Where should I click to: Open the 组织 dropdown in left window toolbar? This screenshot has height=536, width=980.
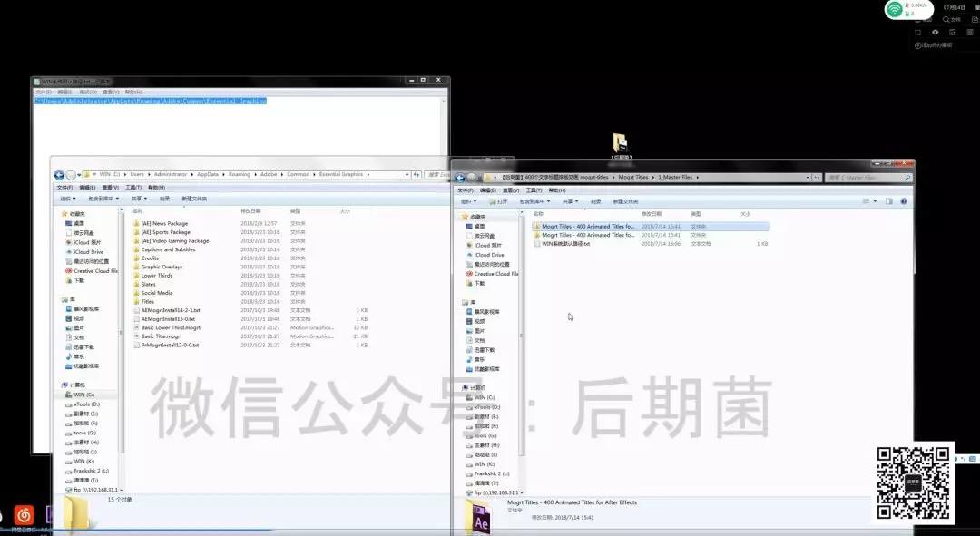tap(68, 199)
